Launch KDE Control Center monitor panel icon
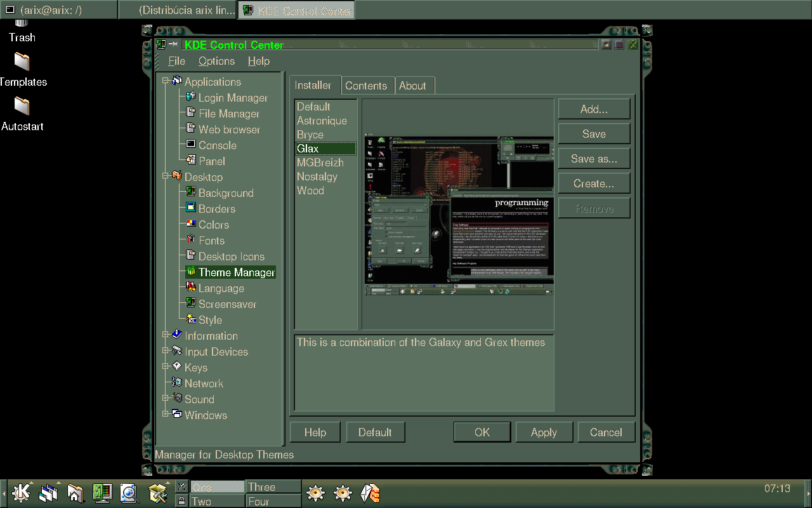Viewport: 812px width, 508px height. pyautogui.click(x=103, y=493)
